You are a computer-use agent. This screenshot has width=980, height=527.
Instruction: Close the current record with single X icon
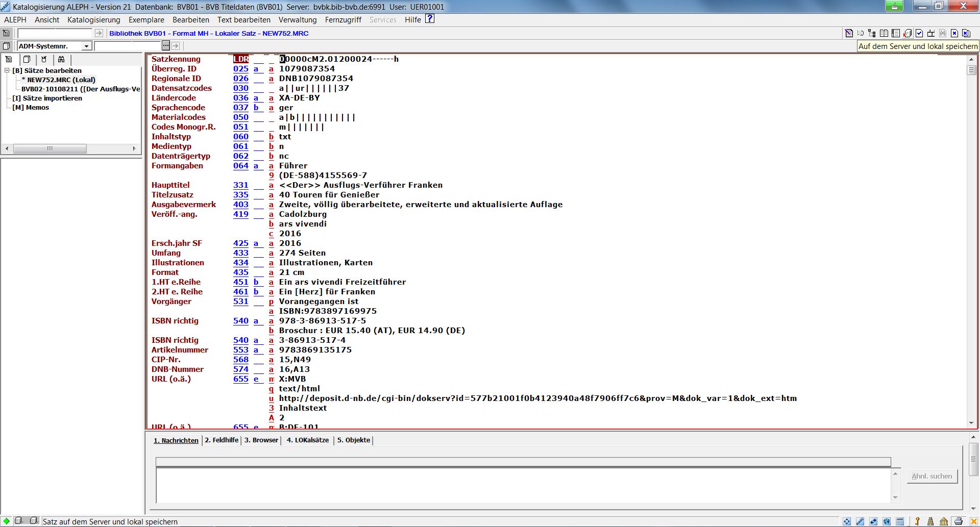pyautogui.click(x=954, y=34)
